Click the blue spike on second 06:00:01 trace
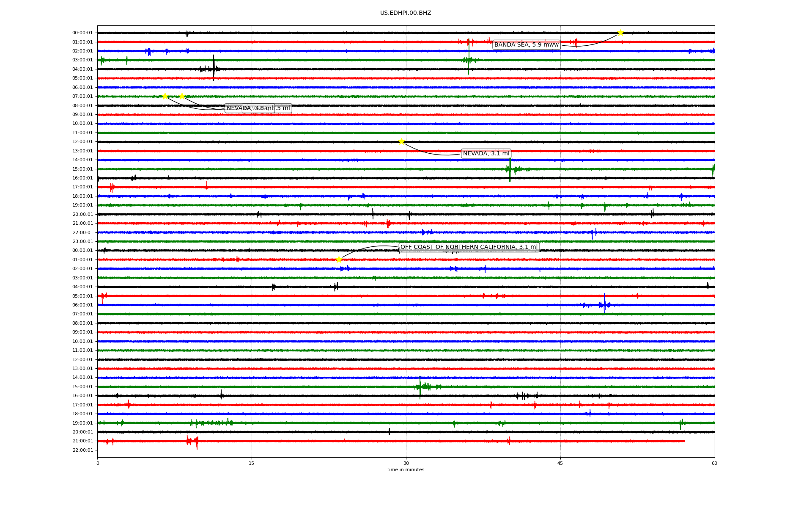This screenshot has height=508, width=812. pyautogui.click(x=604, y=303)
